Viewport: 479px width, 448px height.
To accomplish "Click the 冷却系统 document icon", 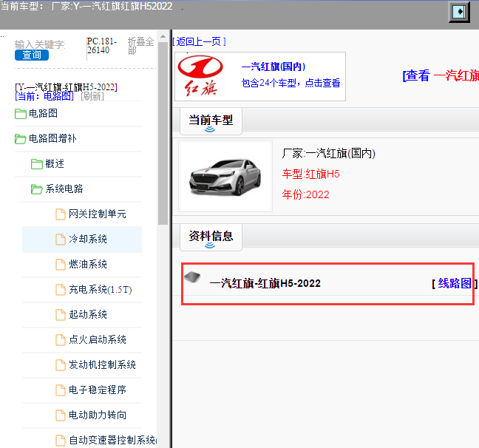I will 61,240.
